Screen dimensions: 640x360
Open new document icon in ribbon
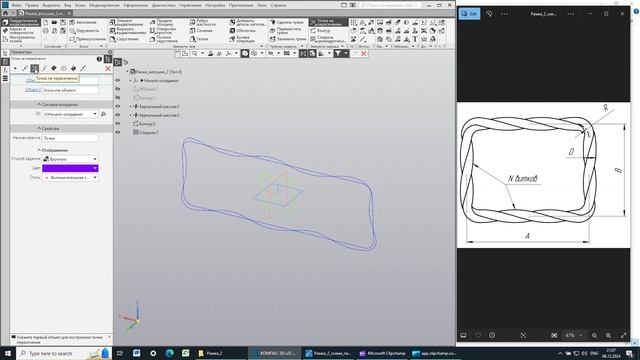tap(46, 22)
